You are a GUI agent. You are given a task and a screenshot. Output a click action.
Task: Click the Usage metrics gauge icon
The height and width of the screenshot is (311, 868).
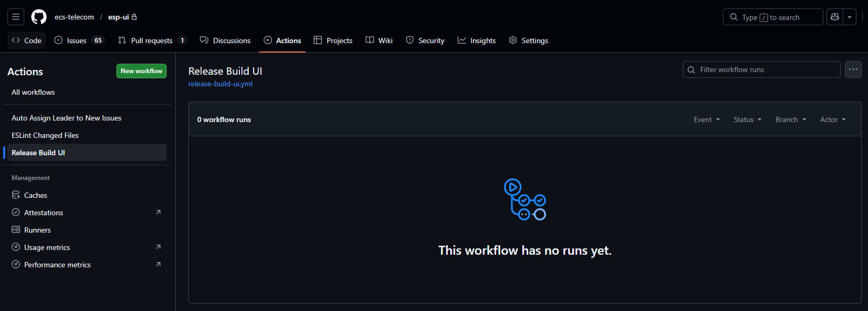tap(16, 247)
